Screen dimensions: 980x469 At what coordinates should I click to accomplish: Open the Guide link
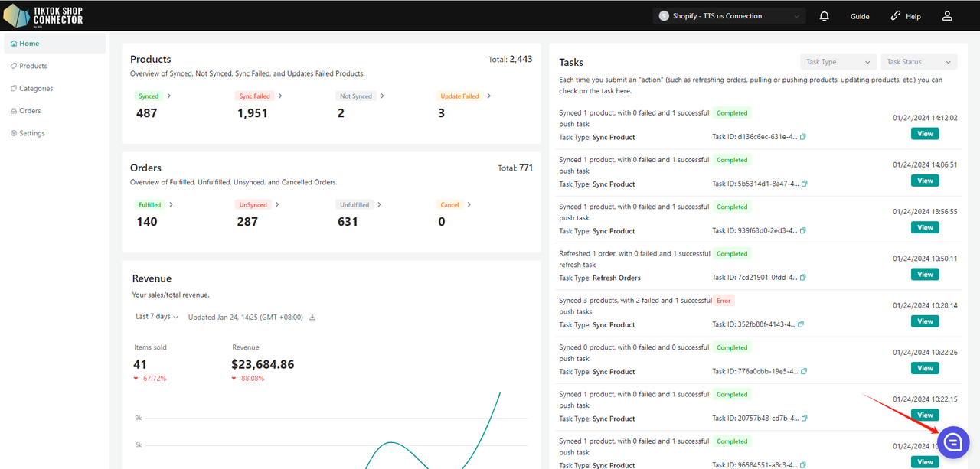(x=860, y=16)
